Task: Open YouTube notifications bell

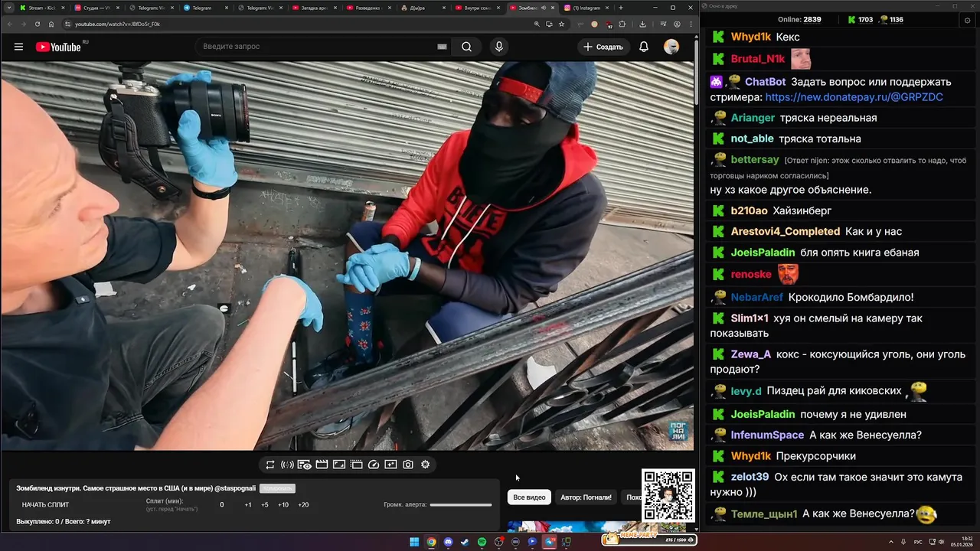Action: point(644,47)
